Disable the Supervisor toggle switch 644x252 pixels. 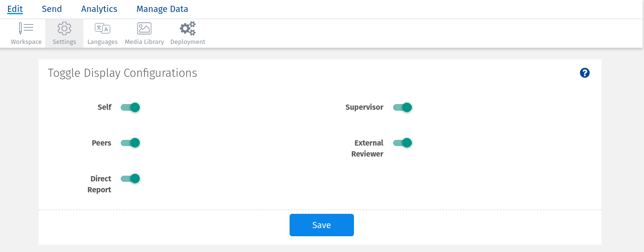pos(402,107)
